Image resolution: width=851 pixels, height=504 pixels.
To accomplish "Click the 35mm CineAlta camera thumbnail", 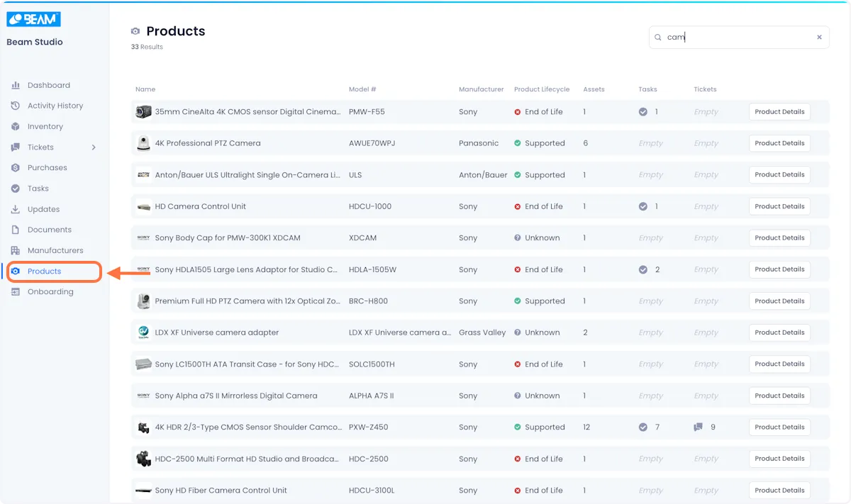I will point(143,112).
